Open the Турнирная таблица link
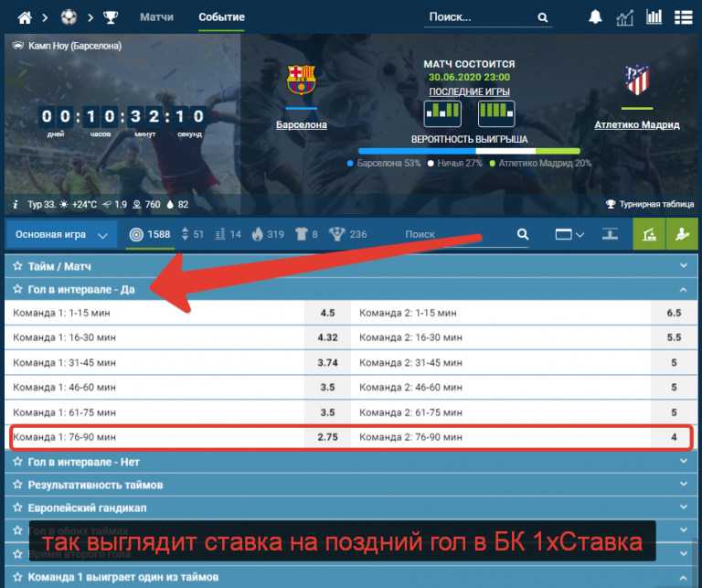 (650, 204)
